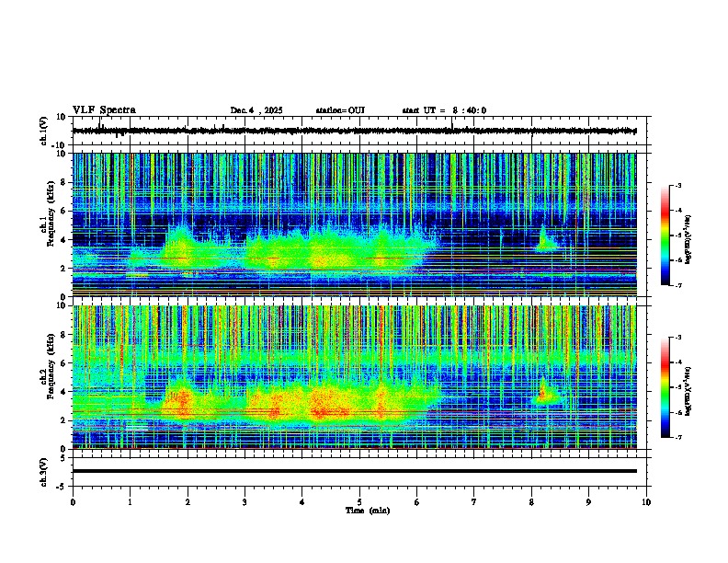Click the "8" kHz tick of ch.2 spectrogram
This screenshot has height=563, width=728.
64,335
